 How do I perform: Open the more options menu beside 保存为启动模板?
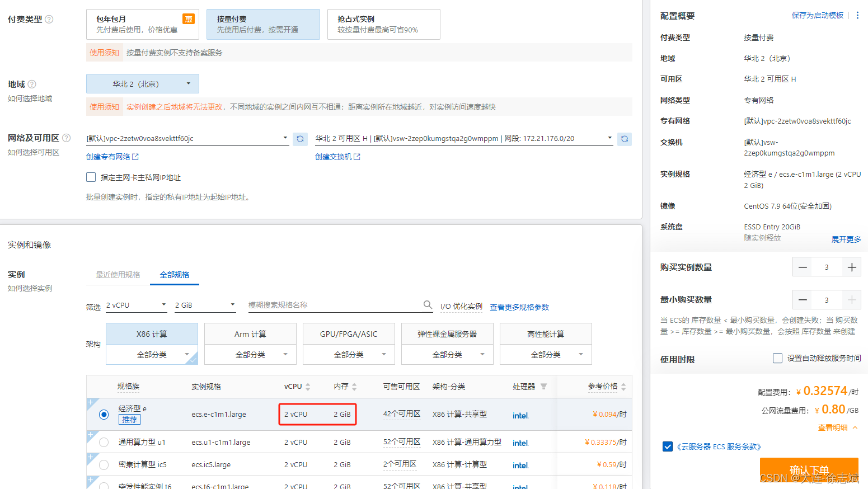click(x=858, y=15)
